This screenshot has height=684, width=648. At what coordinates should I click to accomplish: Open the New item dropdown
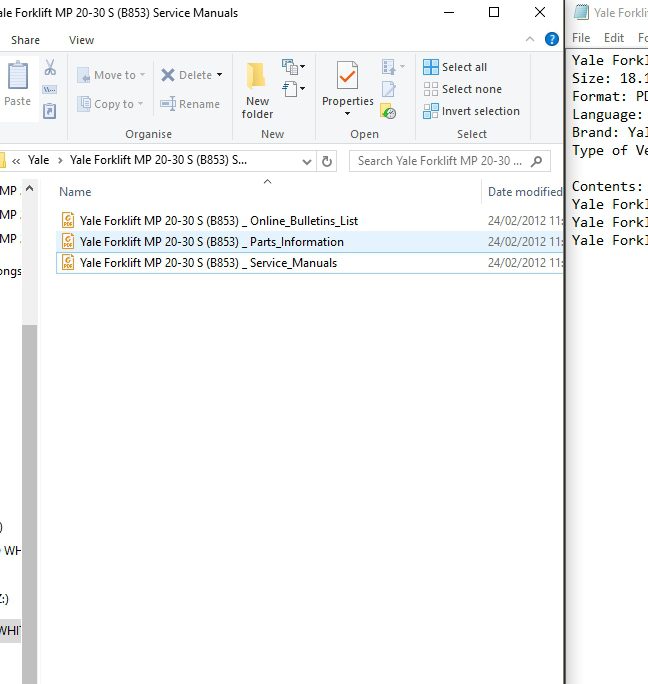click(x=293, y=67)
